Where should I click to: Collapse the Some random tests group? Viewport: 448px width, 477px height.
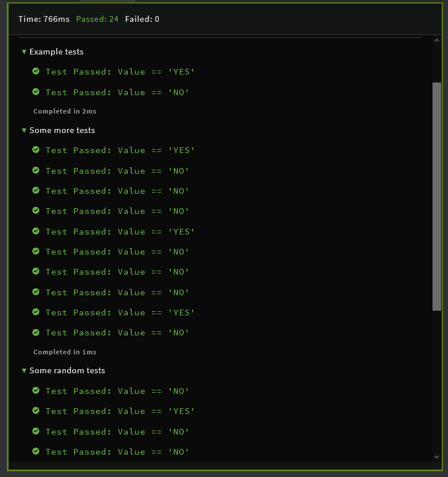24,370
